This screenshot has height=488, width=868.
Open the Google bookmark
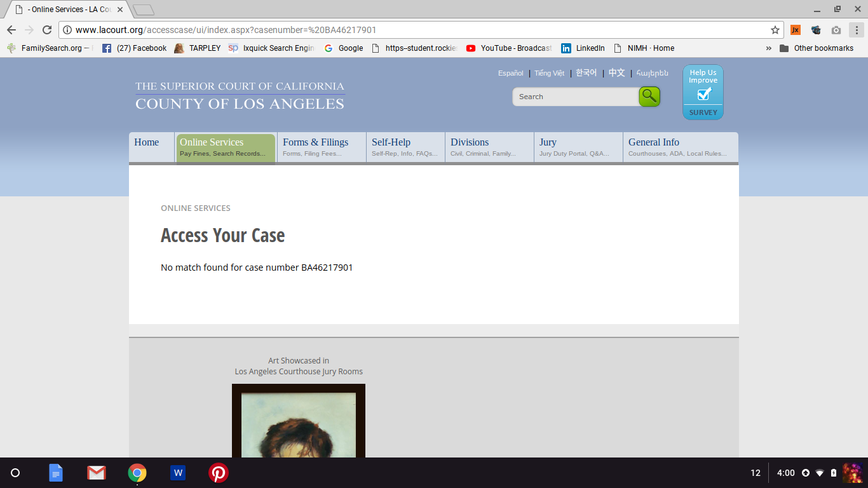coord(344,48)
